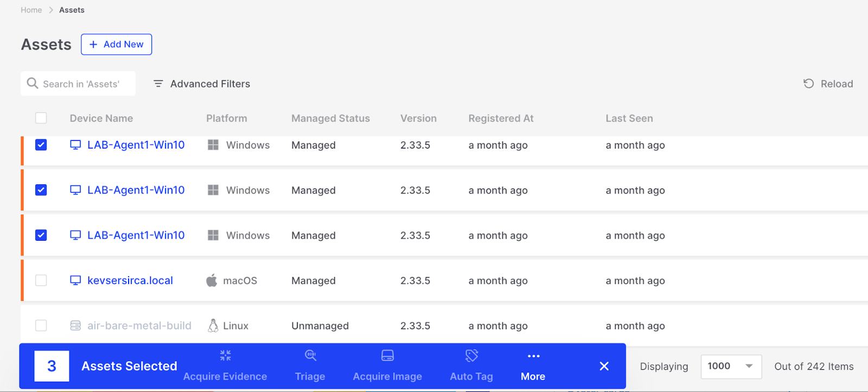This screenshot has height=392, width=868.
Task: Open the kevsersirca.local device link
Action: click(x=130, y=280)
